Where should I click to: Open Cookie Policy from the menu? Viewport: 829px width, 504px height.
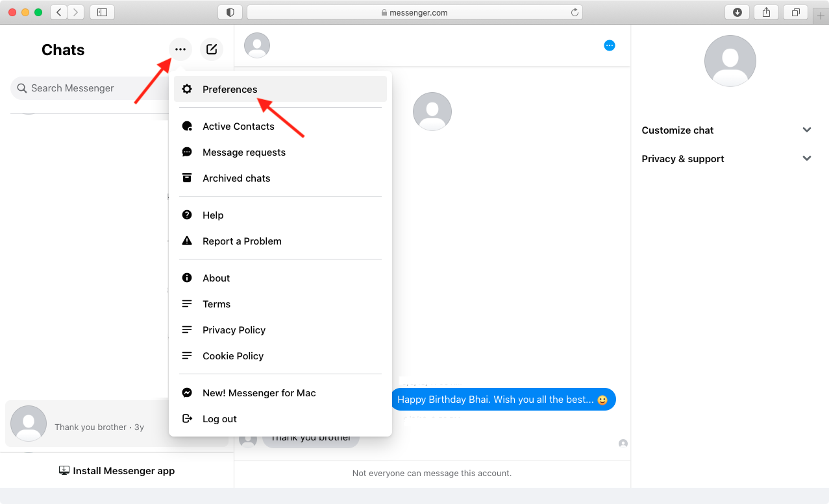(280, 355)
